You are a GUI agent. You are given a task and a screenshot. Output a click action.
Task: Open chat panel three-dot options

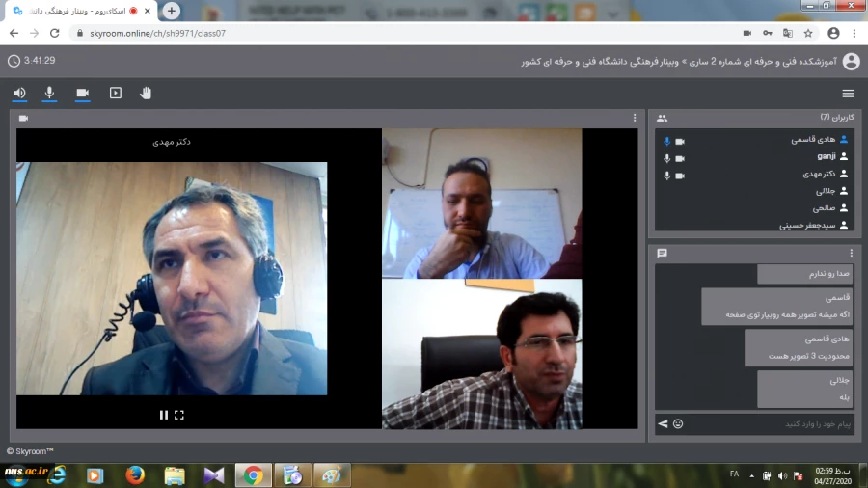[x=851, y=253]
